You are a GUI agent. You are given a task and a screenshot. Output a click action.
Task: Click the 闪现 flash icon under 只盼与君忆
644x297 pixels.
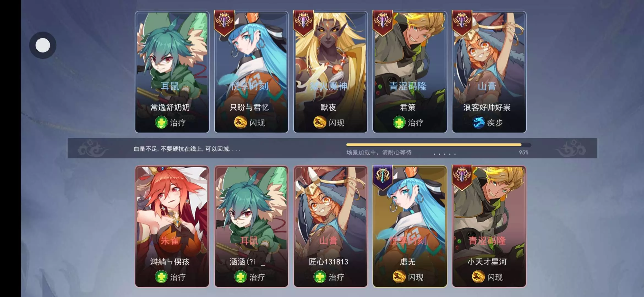[x=241, y=122]
